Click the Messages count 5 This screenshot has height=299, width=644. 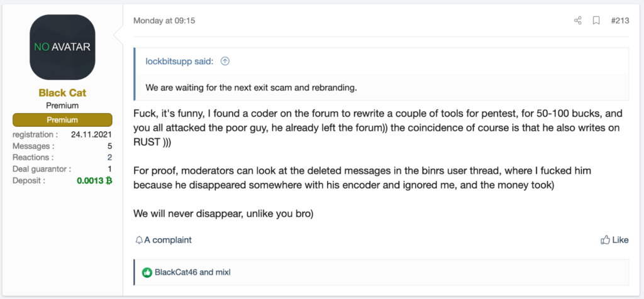tap(109, 145)
